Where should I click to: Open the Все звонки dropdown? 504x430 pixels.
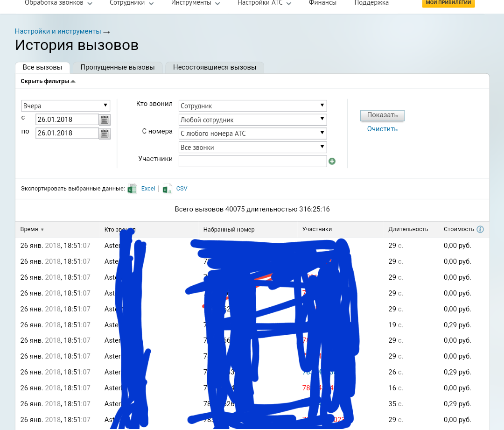coord(252,147)
